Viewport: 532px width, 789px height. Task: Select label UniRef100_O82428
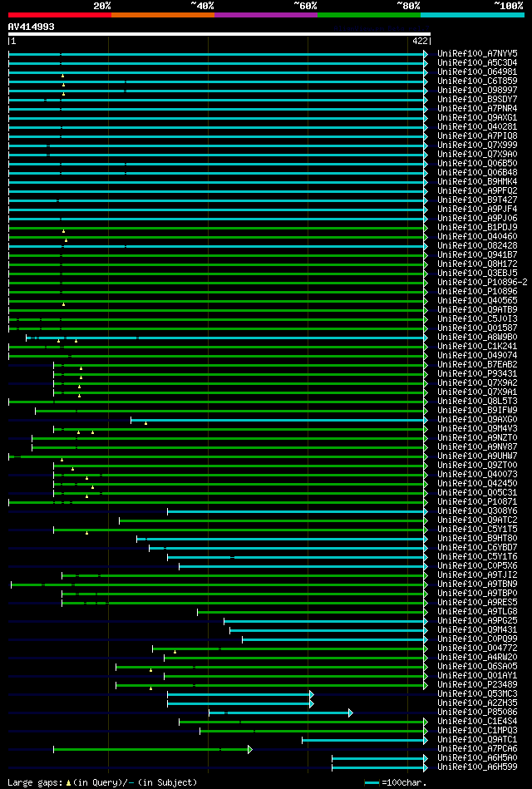click(478, 245)
